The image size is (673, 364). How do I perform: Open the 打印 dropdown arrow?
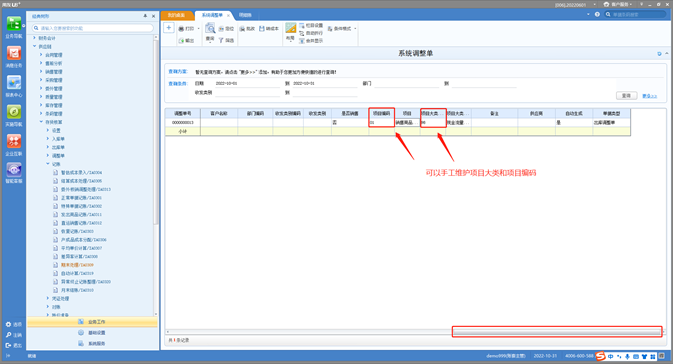point(198,28)
